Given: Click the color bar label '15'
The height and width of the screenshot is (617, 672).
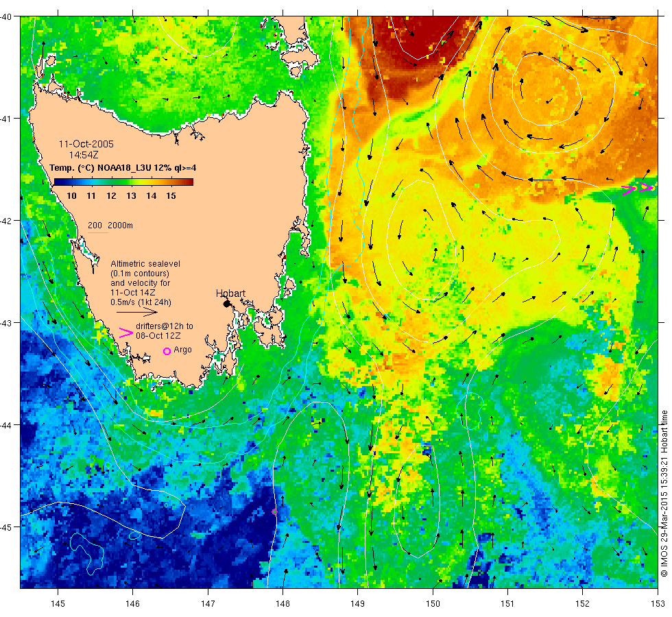Looking at the screenshot, I should pos(171,196).
